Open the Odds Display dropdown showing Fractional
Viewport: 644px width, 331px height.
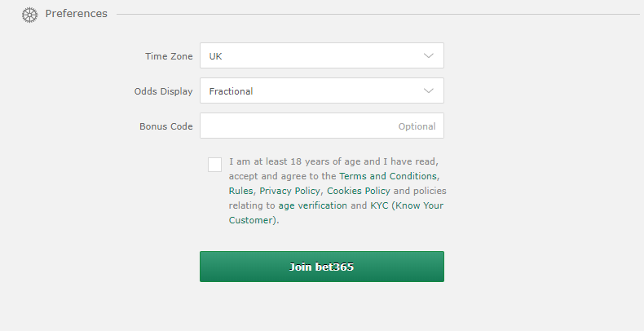click(x=321, y=90)
